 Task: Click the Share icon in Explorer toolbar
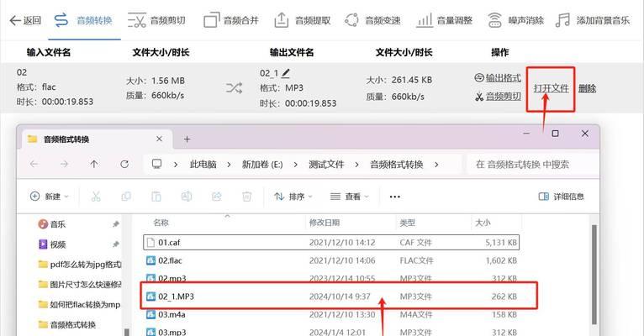click(x=217, y=197)
